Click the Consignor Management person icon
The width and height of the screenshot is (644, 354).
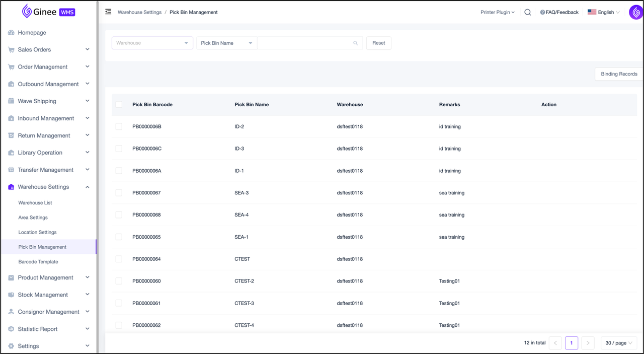click(11, 312)
